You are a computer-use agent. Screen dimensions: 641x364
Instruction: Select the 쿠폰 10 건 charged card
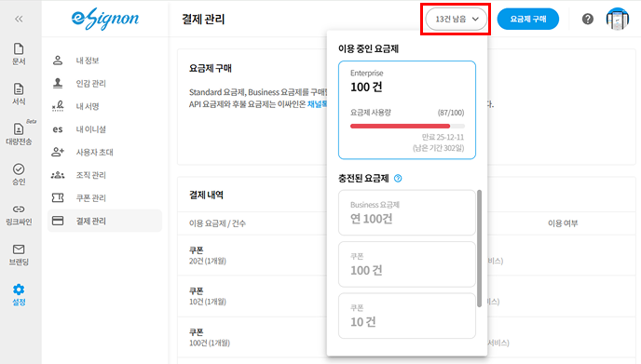(x=407, y=316)
